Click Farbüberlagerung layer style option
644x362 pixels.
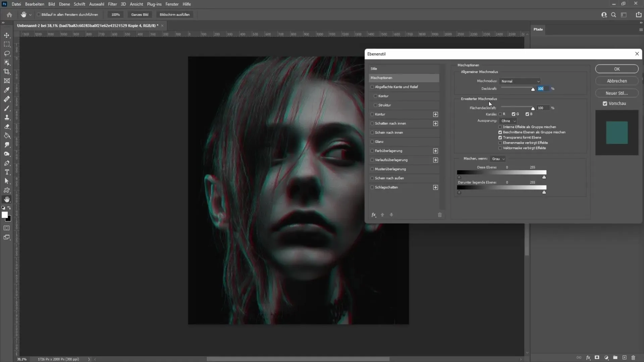pyautogui.click(x=389, y=151)
